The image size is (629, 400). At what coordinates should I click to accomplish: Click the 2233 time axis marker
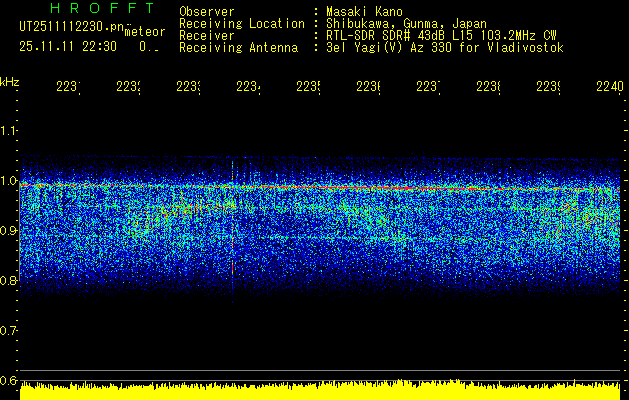[x=189, y=87]
